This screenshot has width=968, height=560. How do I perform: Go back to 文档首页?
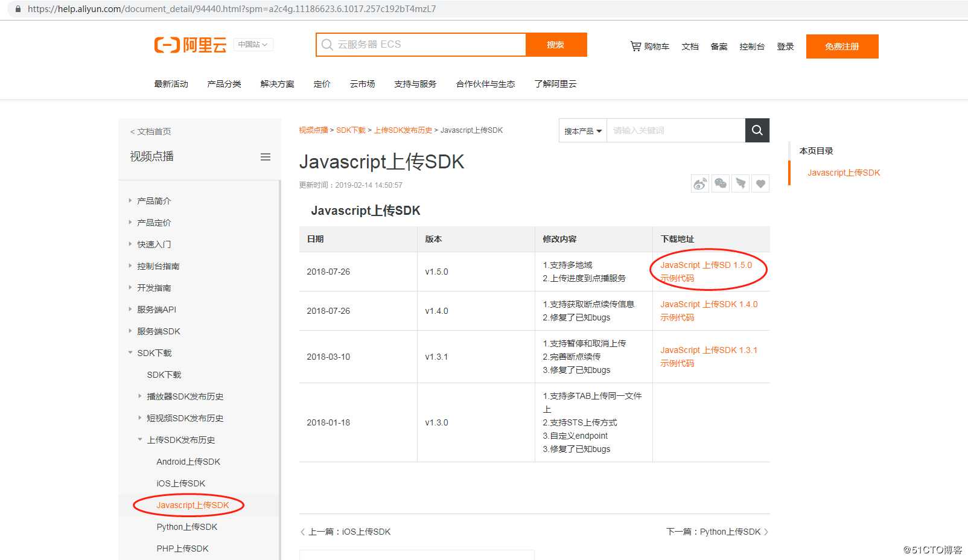pos(151,132)
